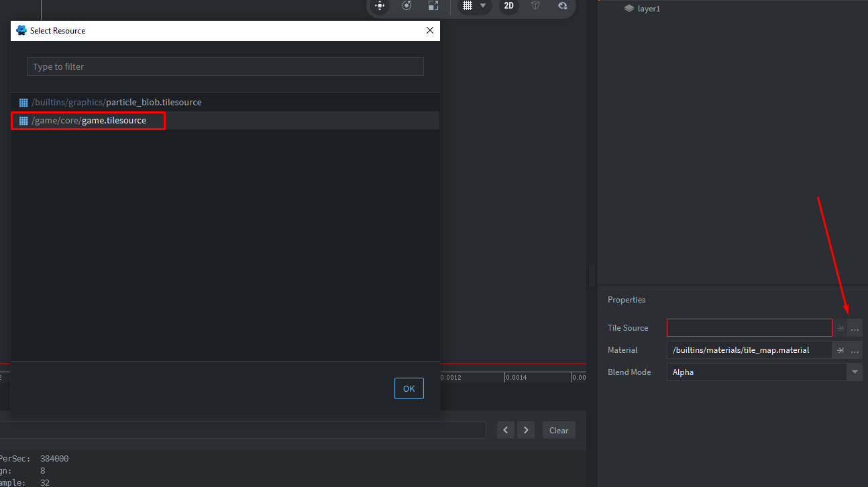Go to the next console search result
This screenshot has width=868, height=487.
[526, 431]
